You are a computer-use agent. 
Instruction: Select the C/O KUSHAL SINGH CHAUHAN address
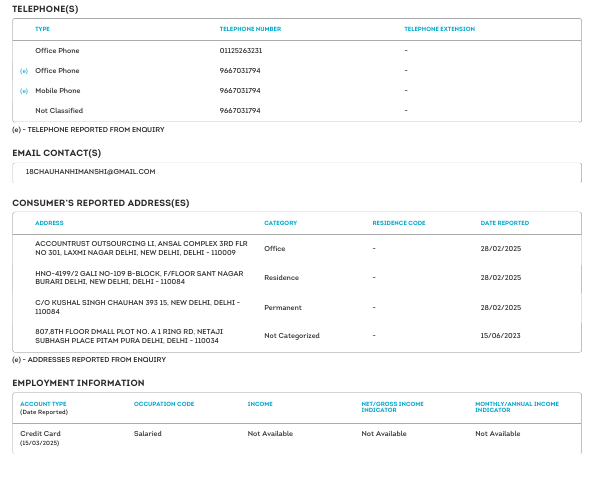138,307
